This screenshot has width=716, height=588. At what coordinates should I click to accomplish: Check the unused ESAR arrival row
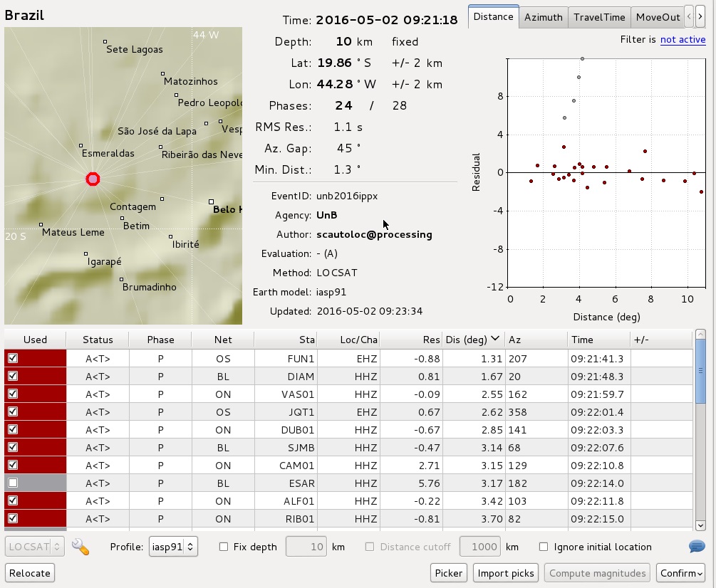click(13, 483)
